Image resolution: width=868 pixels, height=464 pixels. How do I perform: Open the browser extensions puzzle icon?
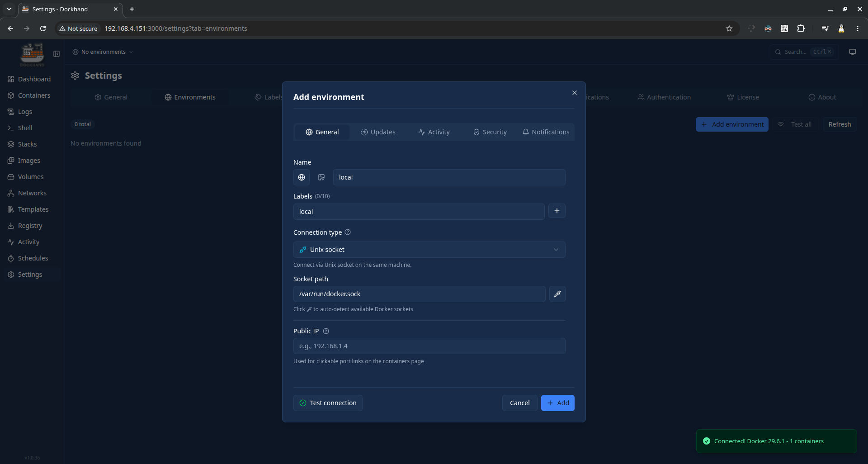[801, 28]
